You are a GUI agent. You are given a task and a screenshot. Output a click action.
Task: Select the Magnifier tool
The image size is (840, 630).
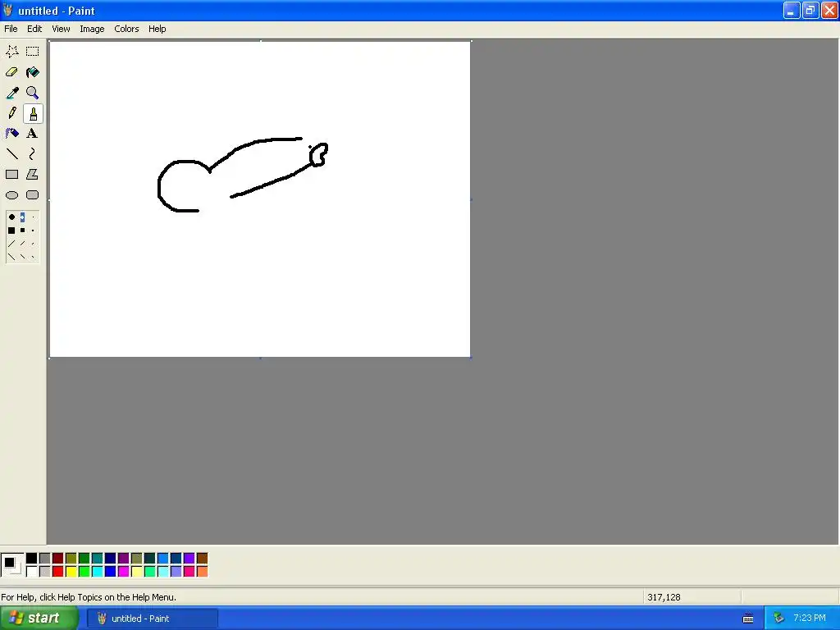point(33,93)
